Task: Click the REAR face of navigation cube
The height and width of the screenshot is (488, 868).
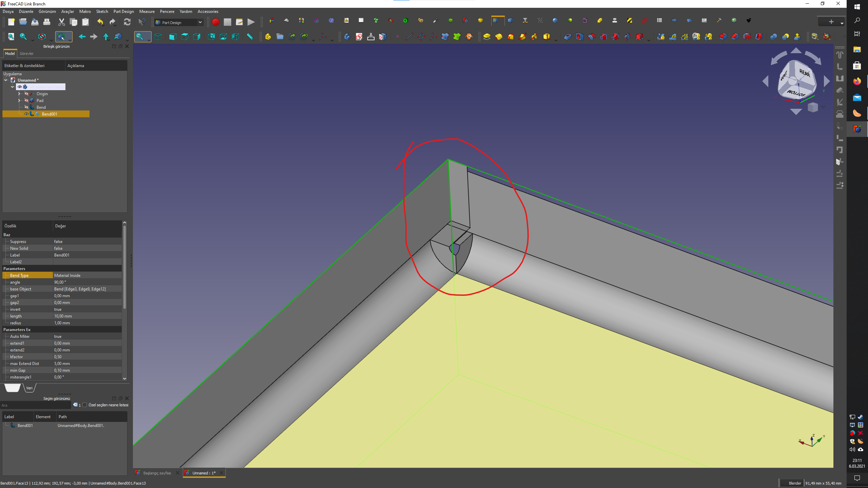Action: pos(804,73)
